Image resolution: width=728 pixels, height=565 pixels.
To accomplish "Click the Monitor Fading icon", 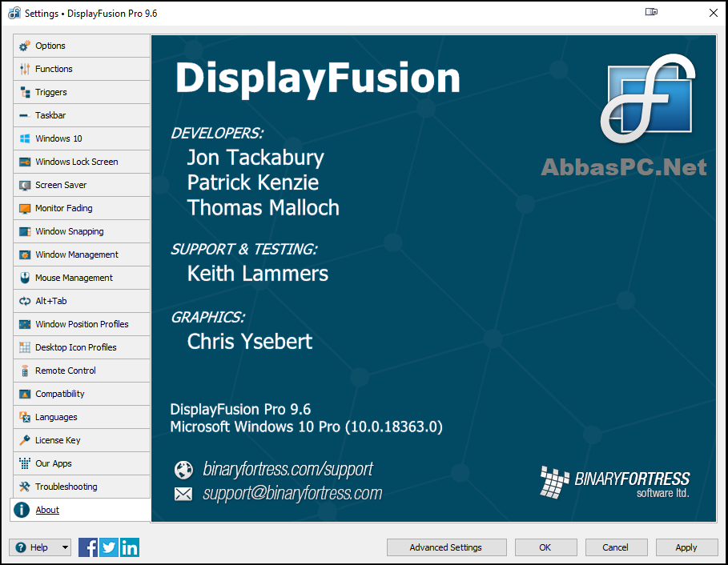I will point(25,208).
